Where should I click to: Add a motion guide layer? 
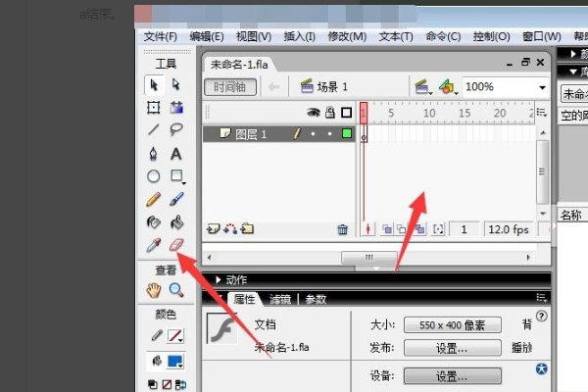(x=230, y=228)
